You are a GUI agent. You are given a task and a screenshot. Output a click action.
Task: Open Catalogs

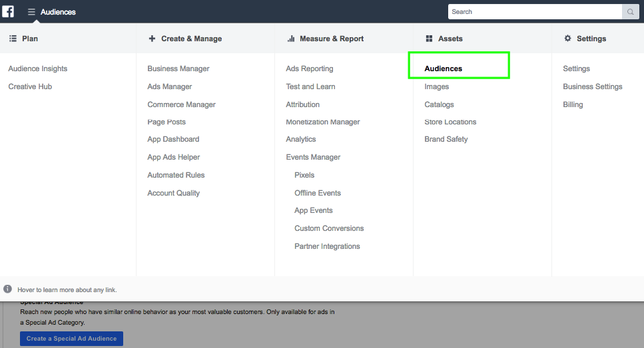(439, 104)
